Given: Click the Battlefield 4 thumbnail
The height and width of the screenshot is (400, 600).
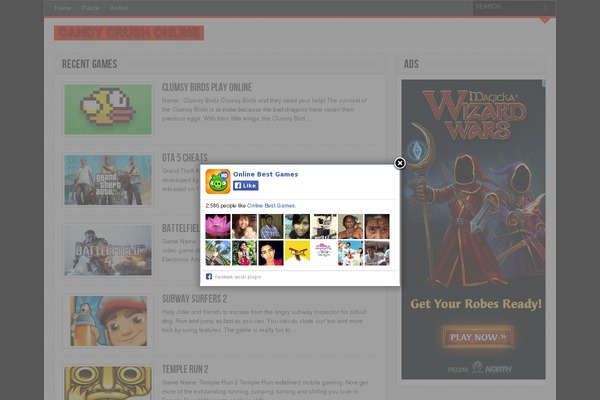Looking at the screenshot, I should (108, 250).
